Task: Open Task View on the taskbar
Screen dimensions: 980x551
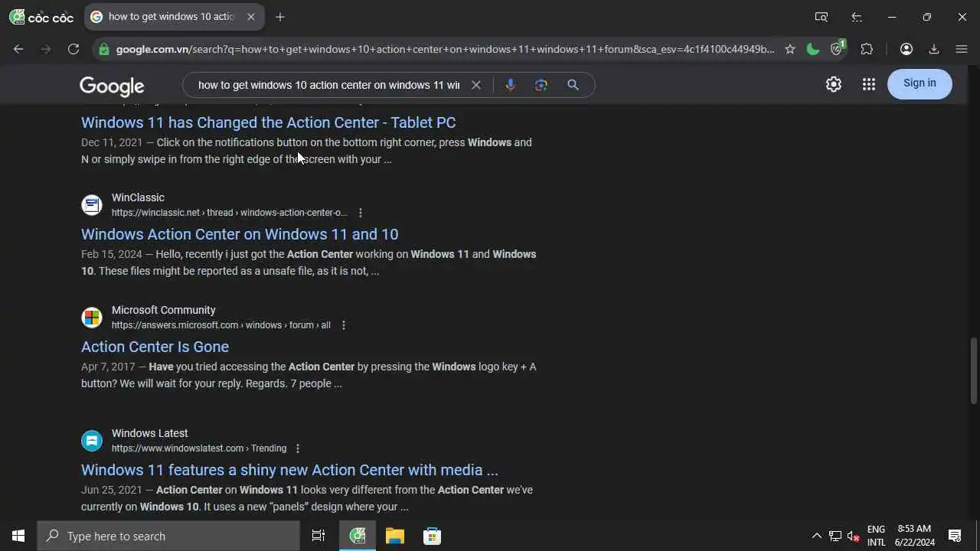Action: pos(318,536)
